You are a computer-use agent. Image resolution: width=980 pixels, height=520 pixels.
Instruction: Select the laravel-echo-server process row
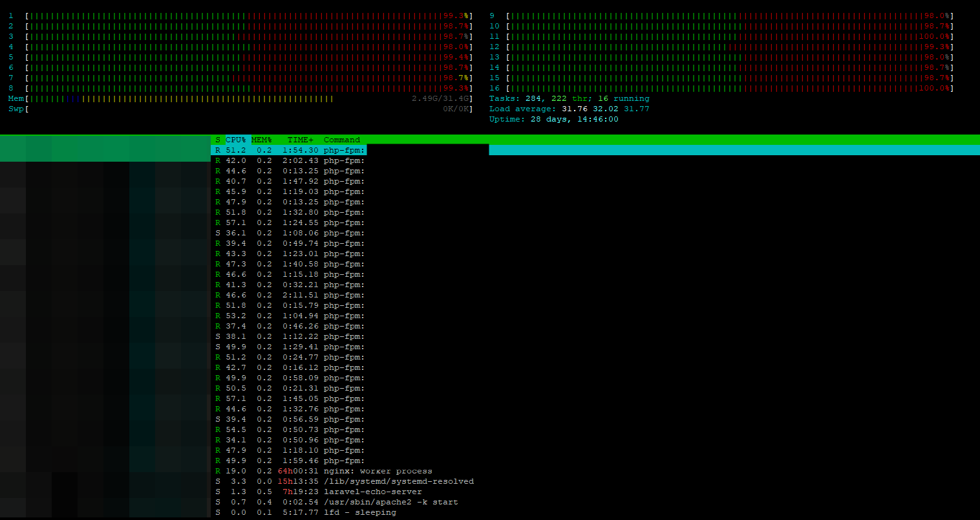372,492
